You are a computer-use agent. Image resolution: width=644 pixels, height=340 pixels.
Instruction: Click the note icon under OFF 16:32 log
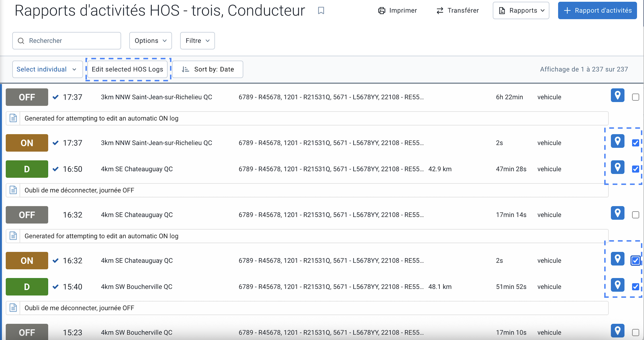click(13, 236)
